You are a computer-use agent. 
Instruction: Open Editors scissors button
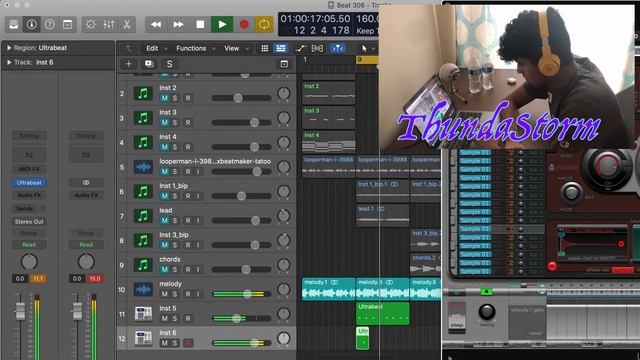(x=127, y=24)
